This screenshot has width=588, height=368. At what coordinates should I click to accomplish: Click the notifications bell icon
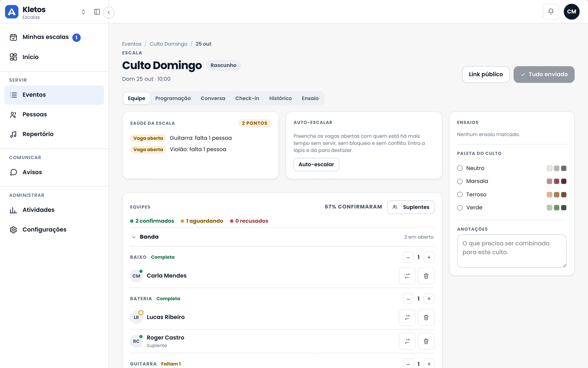(x=551, y=12)
